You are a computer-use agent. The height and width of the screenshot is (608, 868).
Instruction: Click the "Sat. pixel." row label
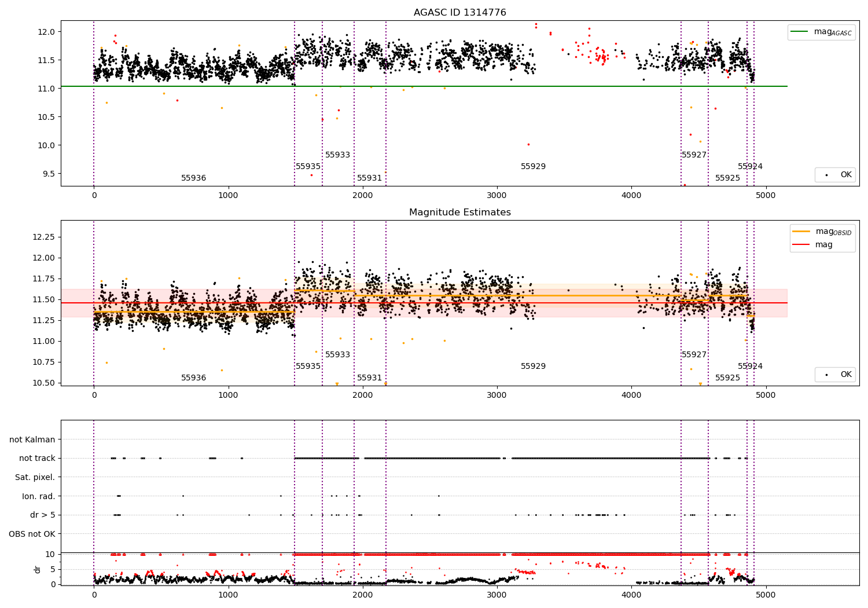pyautogui.click(x=35, y=477)
